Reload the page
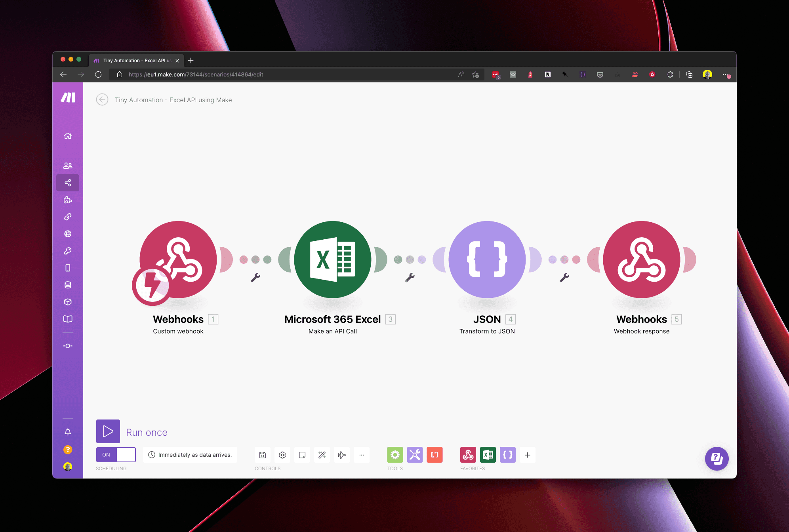The width and height of the screenshot is (789, 532). (98, 74)
